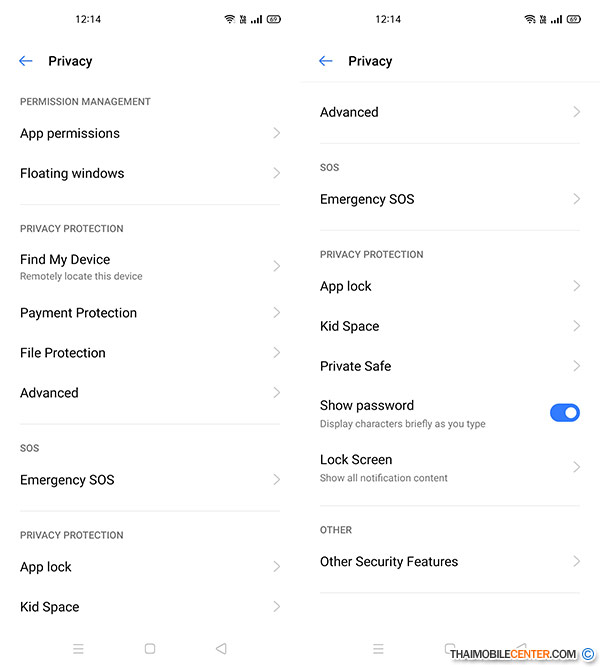Tap the battery icon in left status bar
This screenshot has width=600, height=667.
(x=273, y=19)
